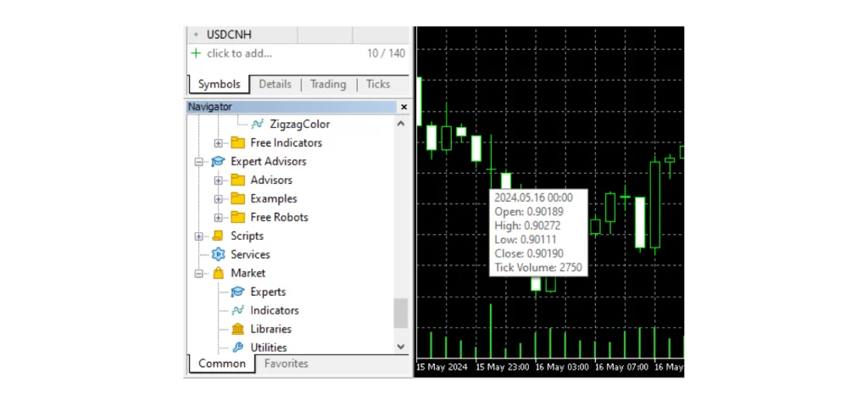Switch to the Ticks tab

[378, 85]
